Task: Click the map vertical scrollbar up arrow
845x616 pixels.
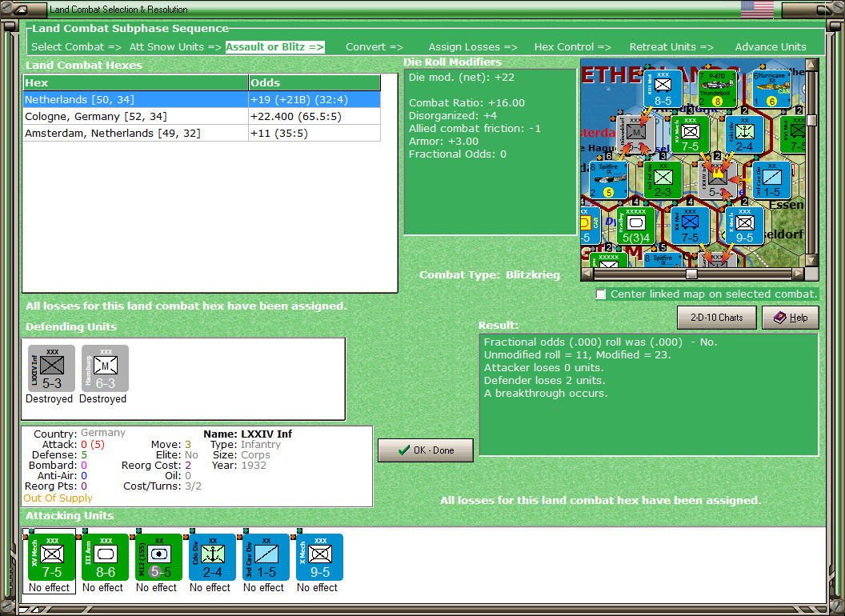Action: [x=811, y=66]
